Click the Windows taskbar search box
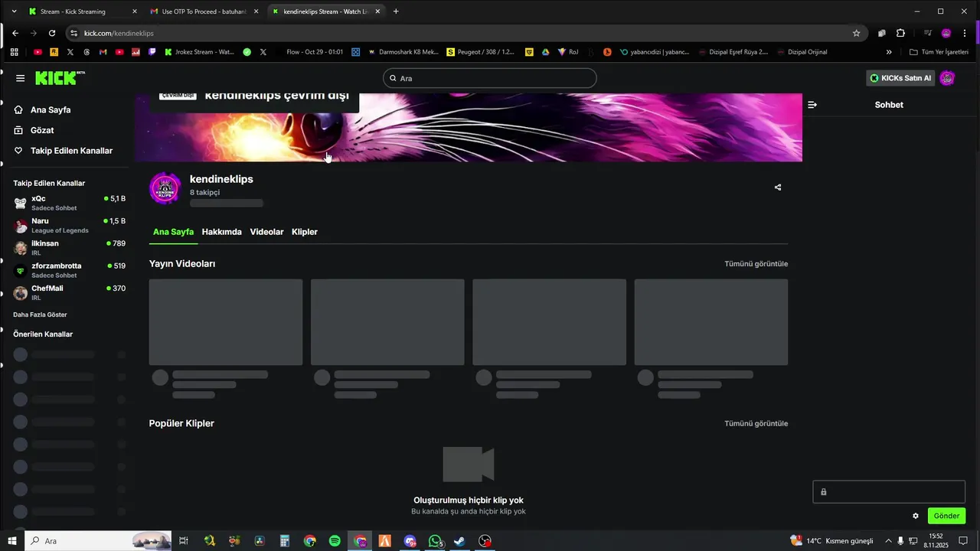 99,541
